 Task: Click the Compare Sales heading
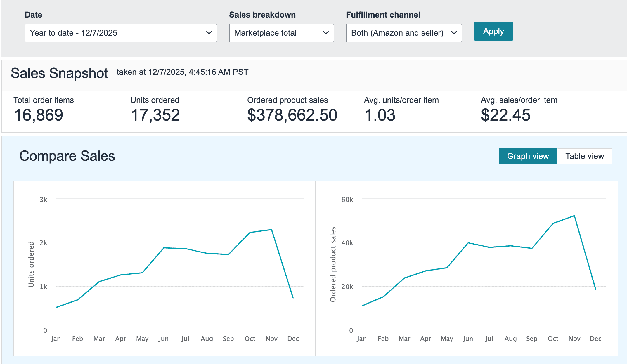[67, 156]
